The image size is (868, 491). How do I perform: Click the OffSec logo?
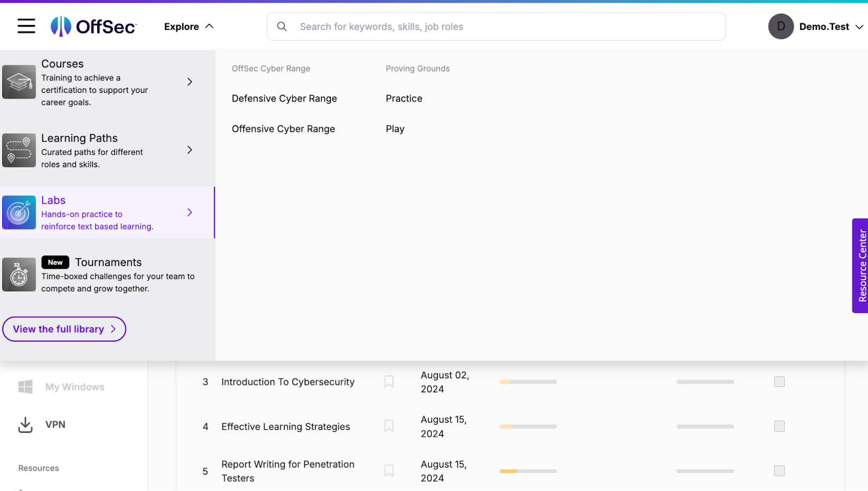94,26
